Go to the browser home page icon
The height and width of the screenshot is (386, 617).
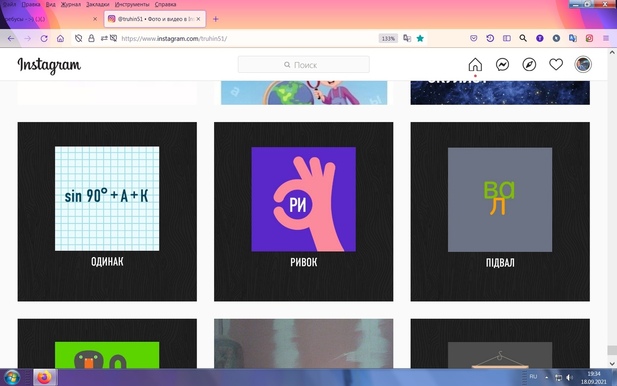60,39
